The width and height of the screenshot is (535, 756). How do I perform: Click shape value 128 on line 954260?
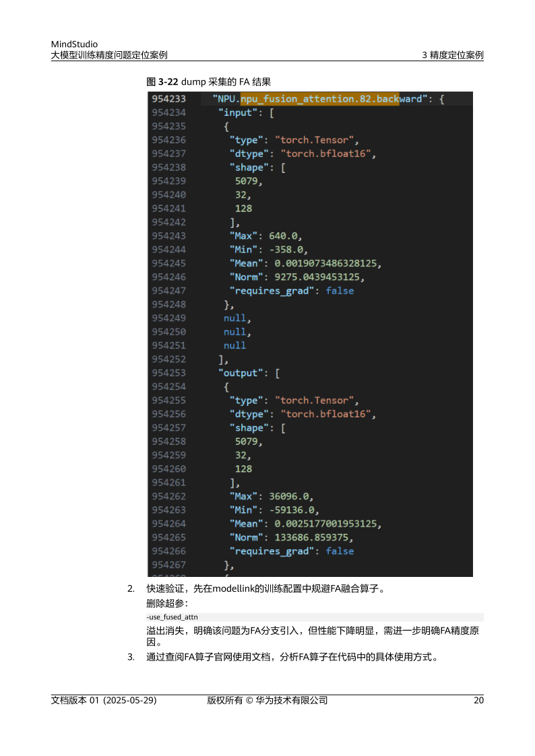pos(243,469)
